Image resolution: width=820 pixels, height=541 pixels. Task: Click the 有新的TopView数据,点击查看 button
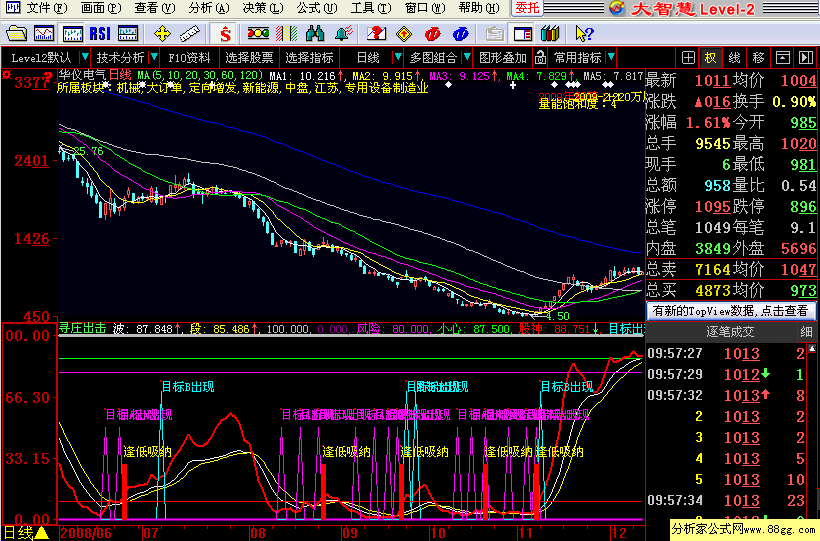coord(731,311)
